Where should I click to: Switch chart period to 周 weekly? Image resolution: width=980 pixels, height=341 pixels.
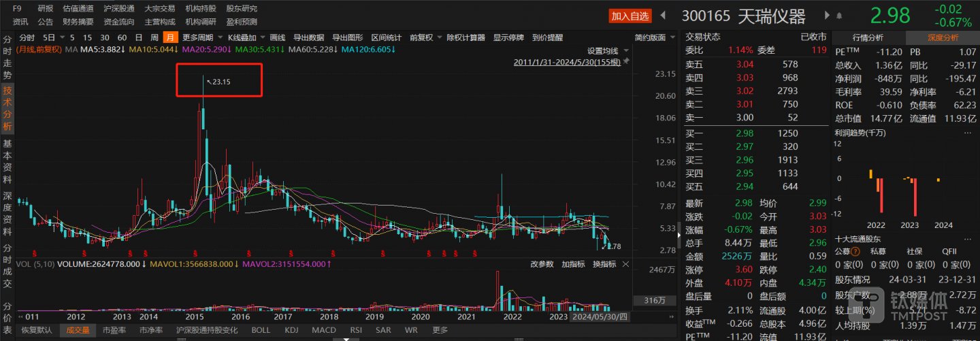click(x=154, y=37)
